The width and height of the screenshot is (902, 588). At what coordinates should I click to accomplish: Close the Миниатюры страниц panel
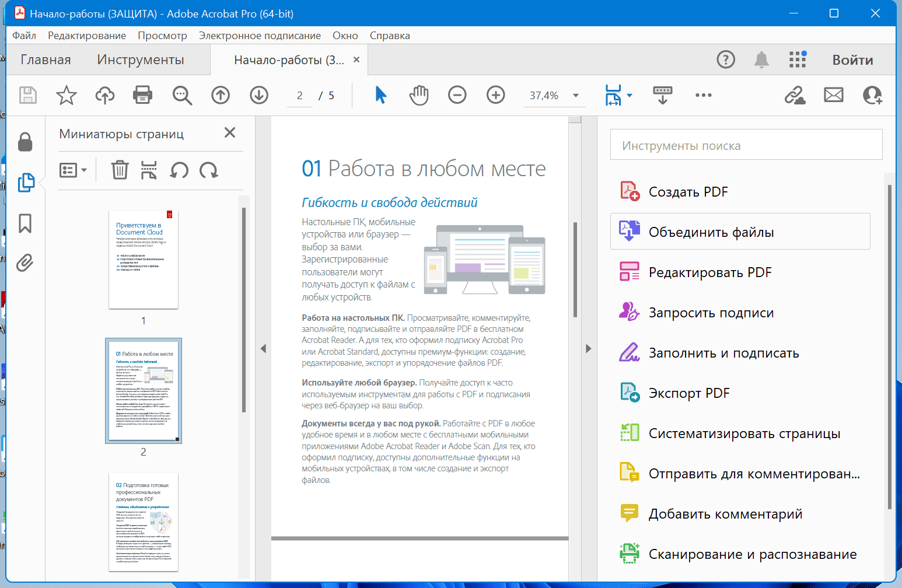(230, 133)
